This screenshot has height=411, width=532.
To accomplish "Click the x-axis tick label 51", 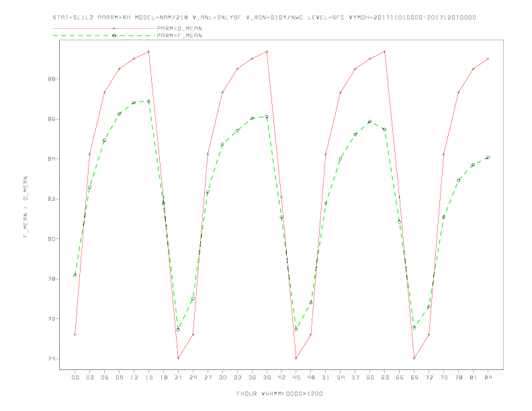I will pyautogui.click(x=326, y=377).
